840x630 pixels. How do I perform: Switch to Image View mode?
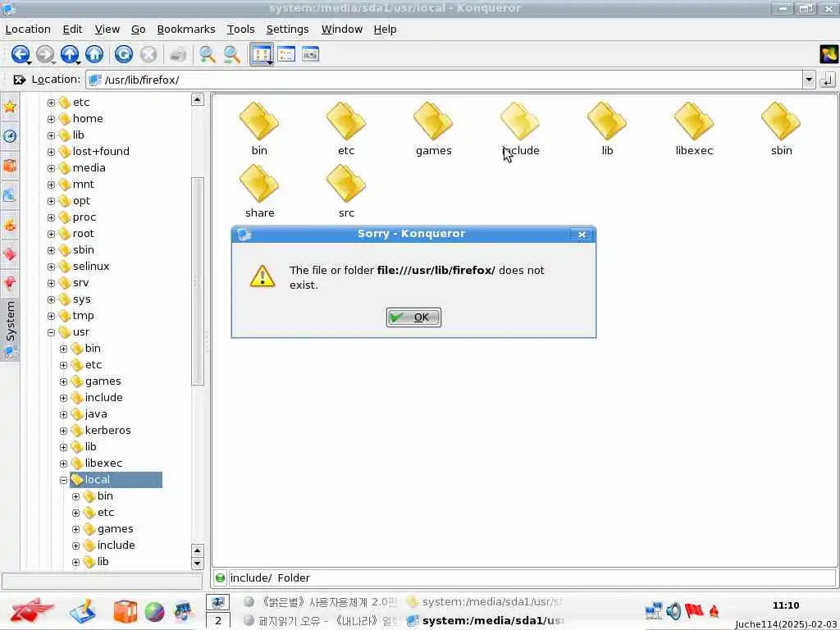coord(311,54)
